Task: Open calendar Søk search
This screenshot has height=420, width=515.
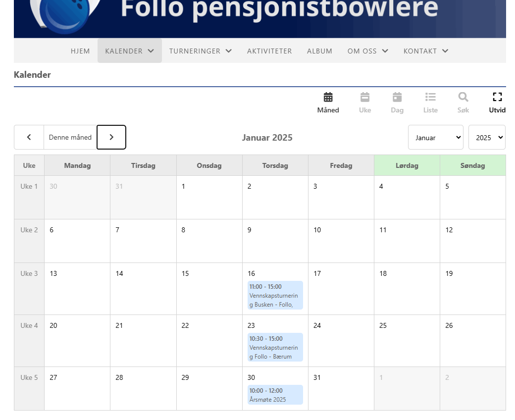Action: point(463,103)
